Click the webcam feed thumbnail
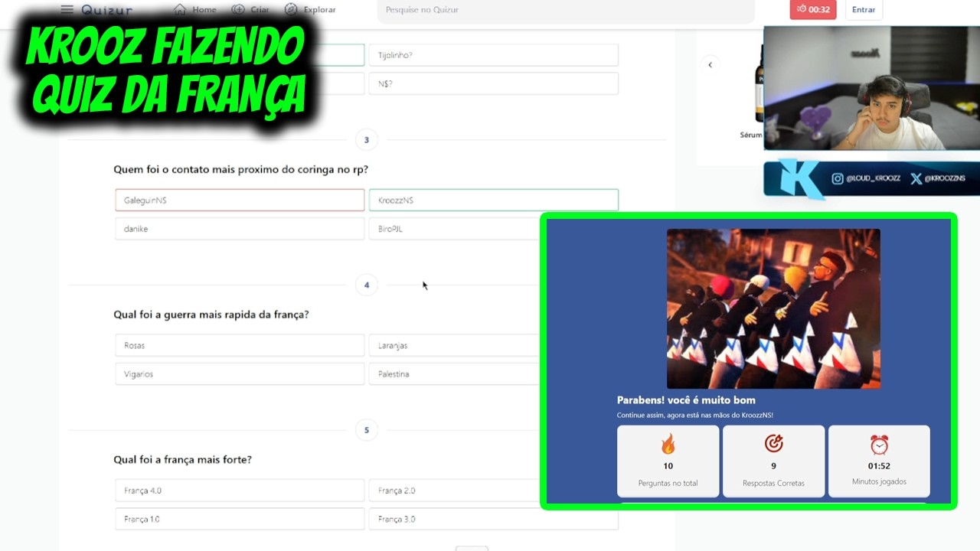Viewport: 980px width, 551px height. (872, 89)
